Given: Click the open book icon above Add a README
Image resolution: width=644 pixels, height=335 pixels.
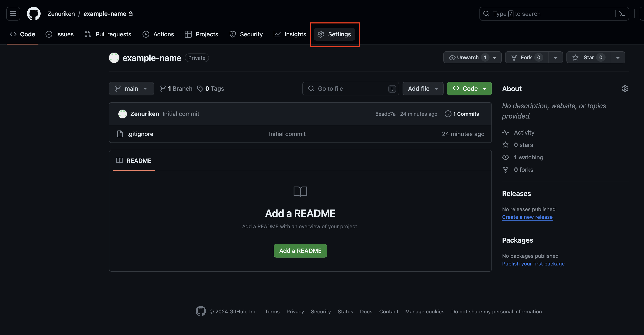Looking at the screenshot, I should [x=300, y=191].
